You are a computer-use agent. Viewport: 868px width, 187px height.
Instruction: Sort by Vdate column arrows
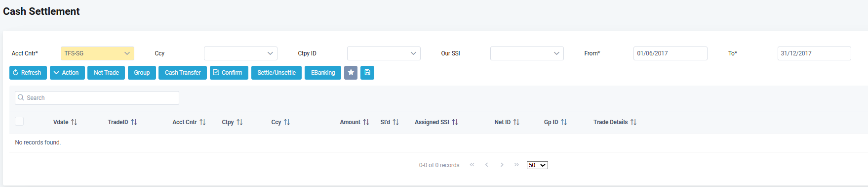[74, 122]
